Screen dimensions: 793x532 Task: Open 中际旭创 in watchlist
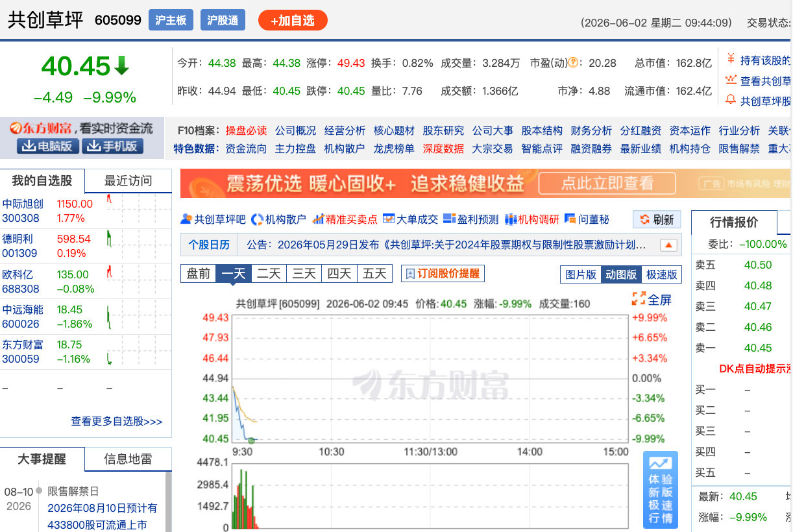23,204
